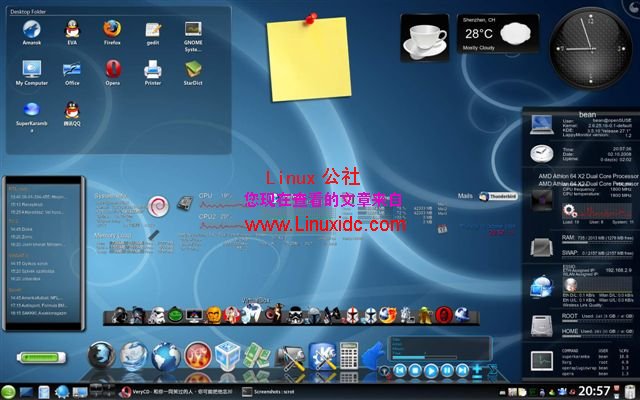This screenshot has height=400, width=640.
Task: Click the analog clock widget
Action: [591, 48]
